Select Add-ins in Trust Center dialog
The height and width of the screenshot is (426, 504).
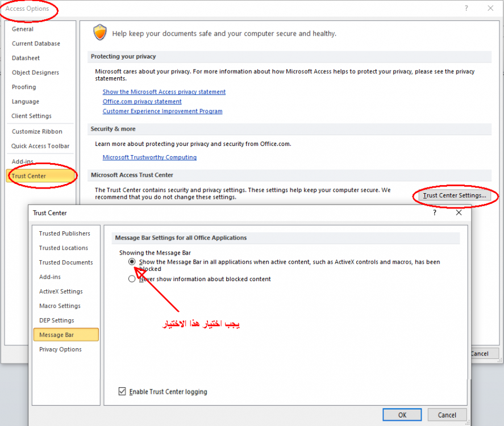(50, 277)
